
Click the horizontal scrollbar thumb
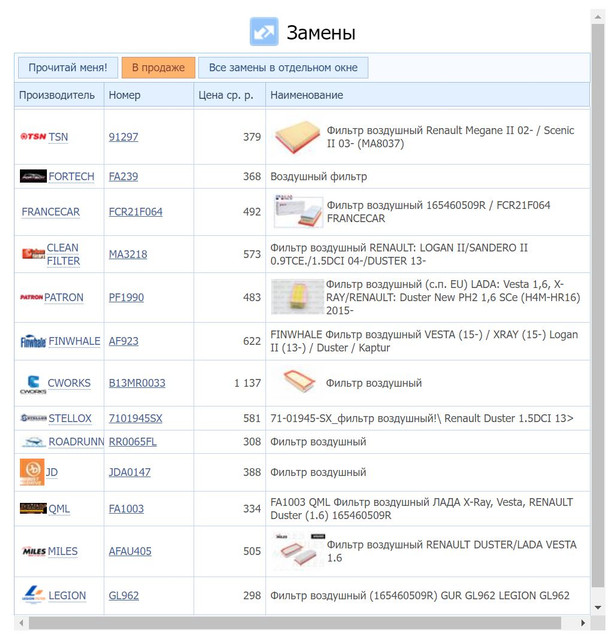pos(295,623)
